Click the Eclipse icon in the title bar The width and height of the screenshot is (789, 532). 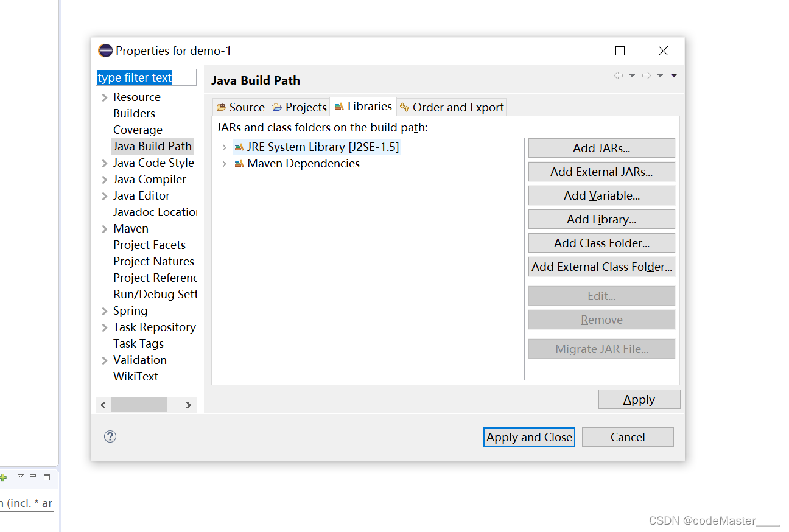[105, 51]
